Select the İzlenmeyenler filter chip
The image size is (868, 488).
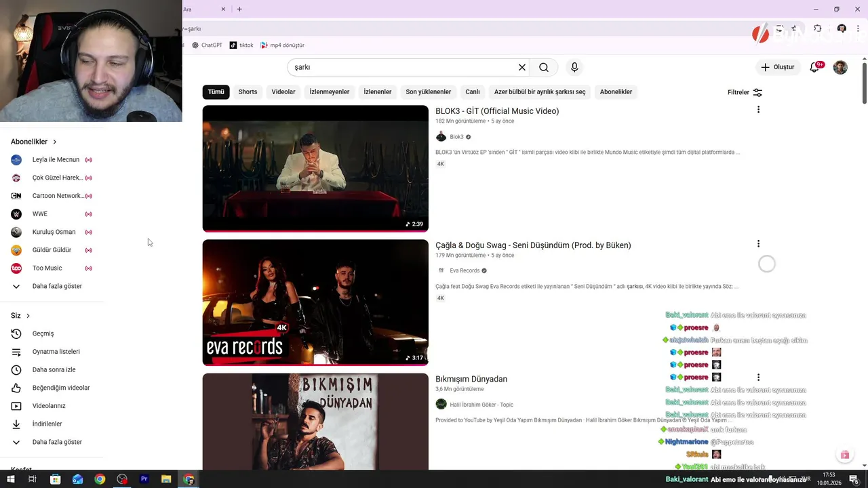point(330,91)
